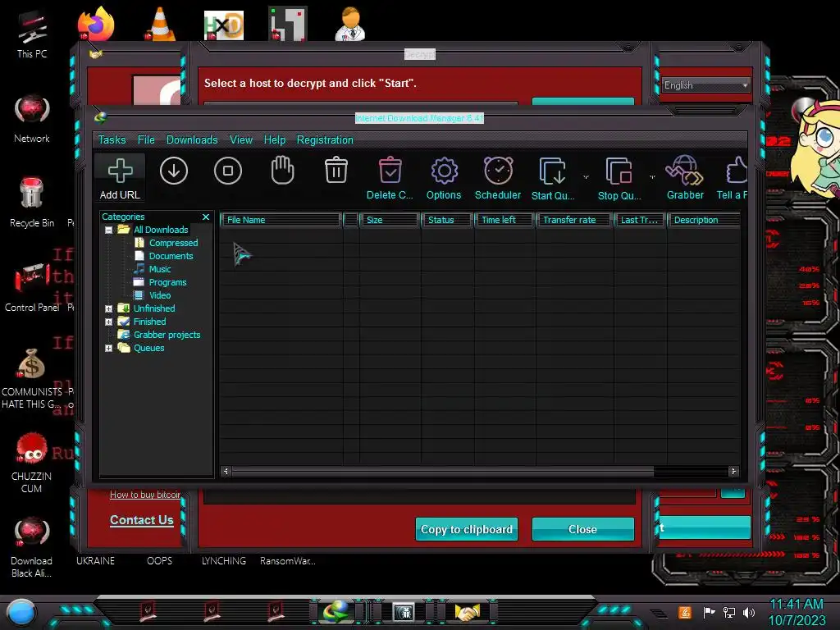Open the Recycle Bin desktop icon
This screenshot has height=630, width=840.
32,203
